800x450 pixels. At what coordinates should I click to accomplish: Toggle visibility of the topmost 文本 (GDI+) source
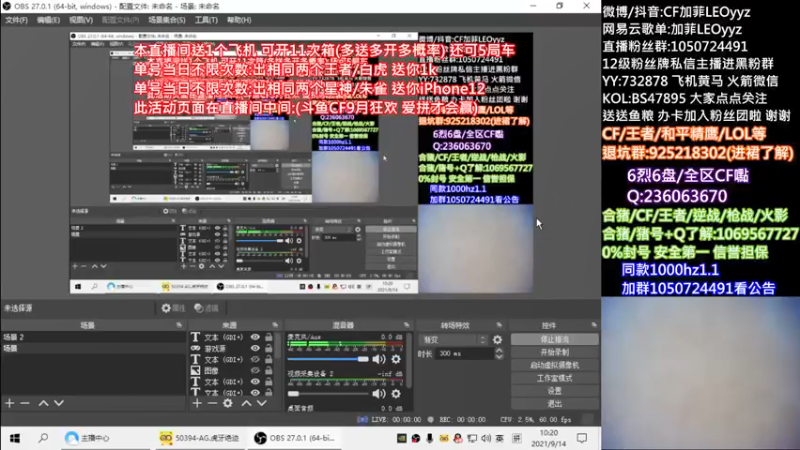pyautogui.click(x=255, y=337)
